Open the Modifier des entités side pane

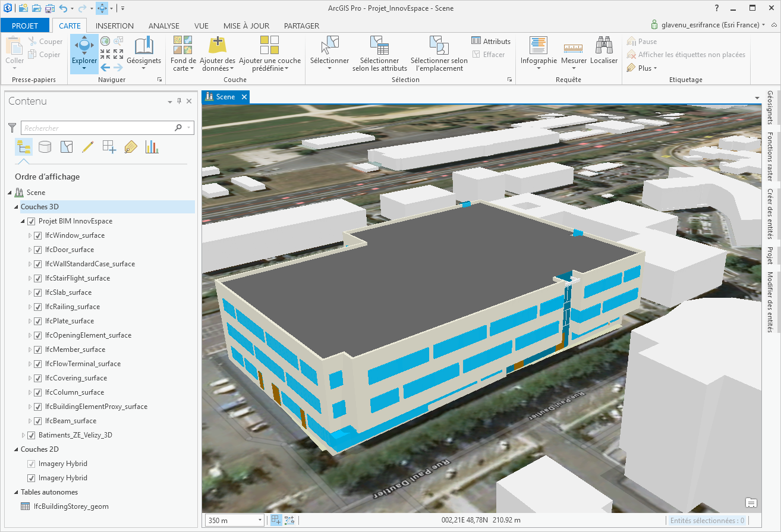click(x=770, y=302)
